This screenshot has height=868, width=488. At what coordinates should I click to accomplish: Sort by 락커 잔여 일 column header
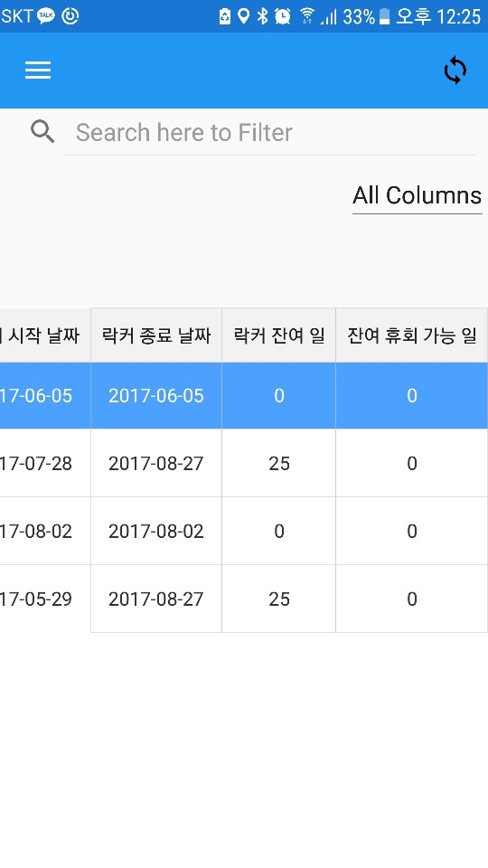(x=279, y=335)
